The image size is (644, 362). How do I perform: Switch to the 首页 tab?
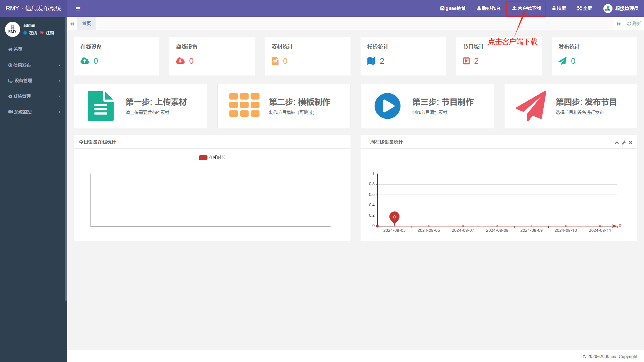[x=86, y=23]
